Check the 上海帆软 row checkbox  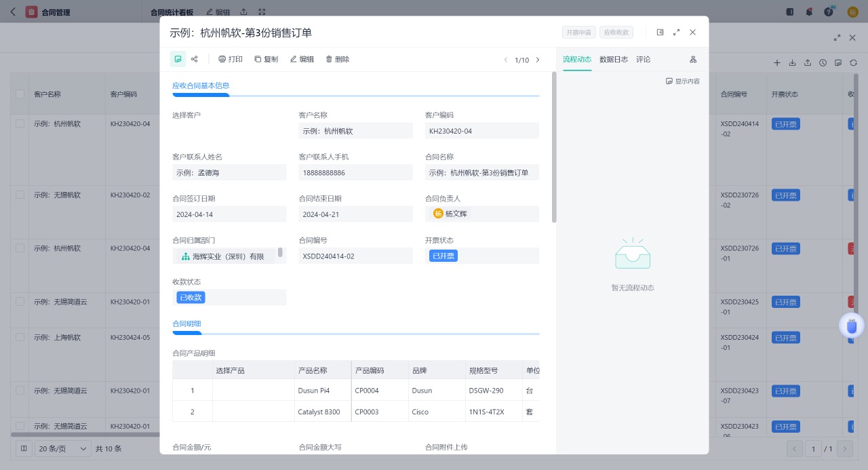(20, 337)
